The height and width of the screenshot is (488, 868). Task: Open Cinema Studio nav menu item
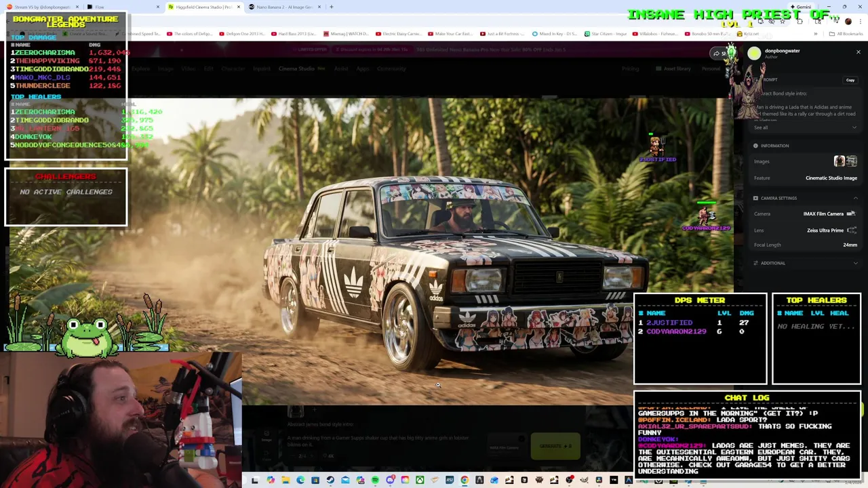[296, 68]
